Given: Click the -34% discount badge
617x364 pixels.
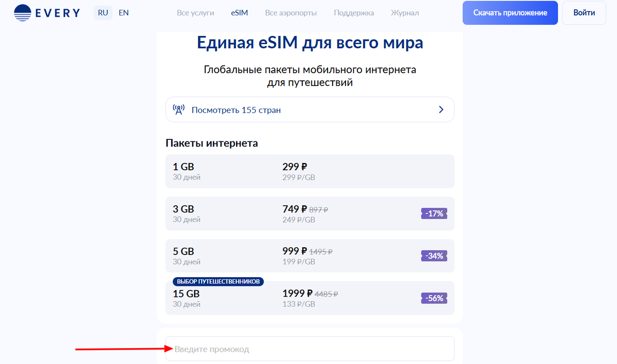Looking at the screenshot, I should (434, 256).
